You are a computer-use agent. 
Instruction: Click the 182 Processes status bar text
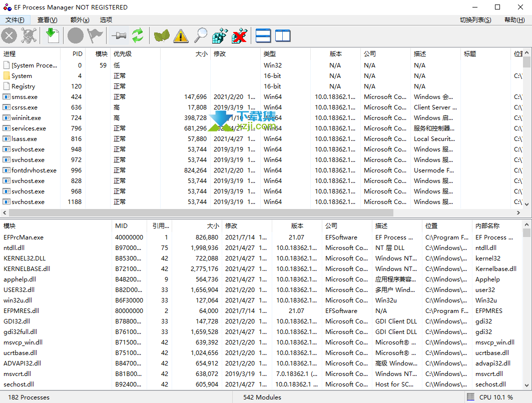[29, 397]
